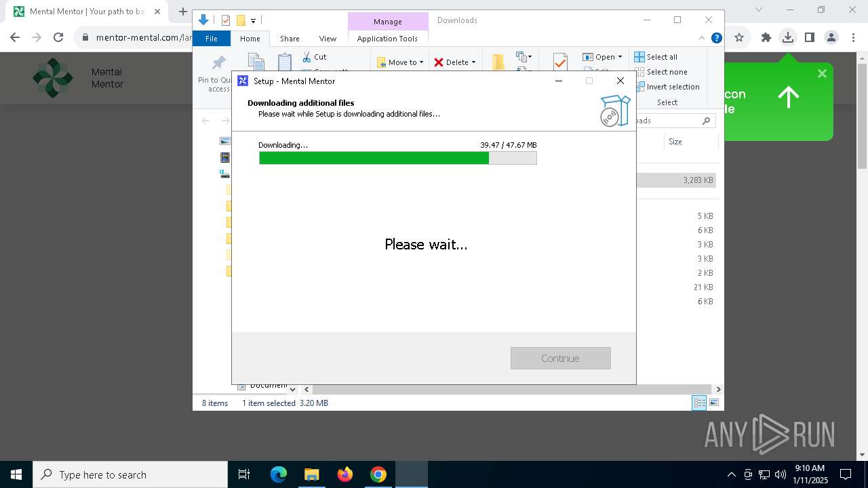Click the Size column header
Viewport: 868px width, 488px height.
coord(675,142)
